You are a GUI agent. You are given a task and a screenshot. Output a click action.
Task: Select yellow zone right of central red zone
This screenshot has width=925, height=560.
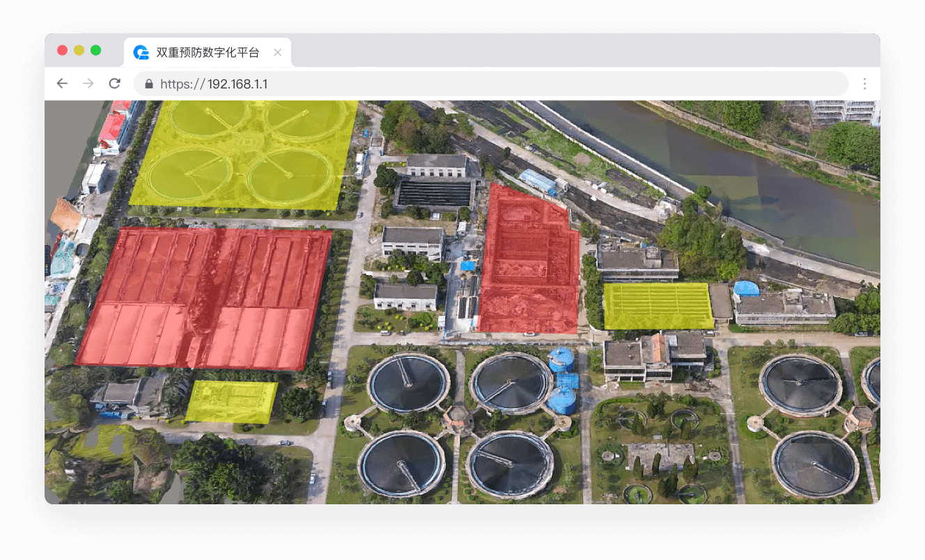click(x=658, y=306)
